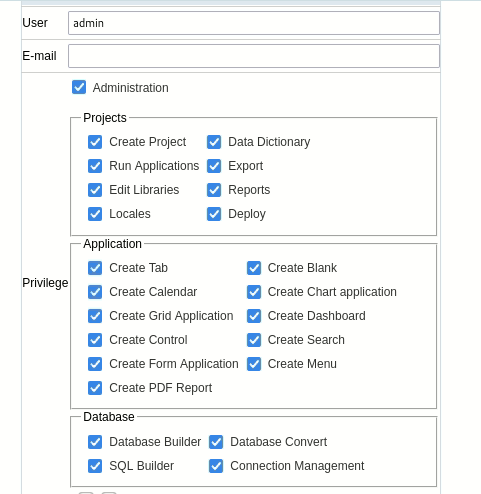Click the User input field
Viewport: 481px width, 494px height.
(x=254, y=23)
